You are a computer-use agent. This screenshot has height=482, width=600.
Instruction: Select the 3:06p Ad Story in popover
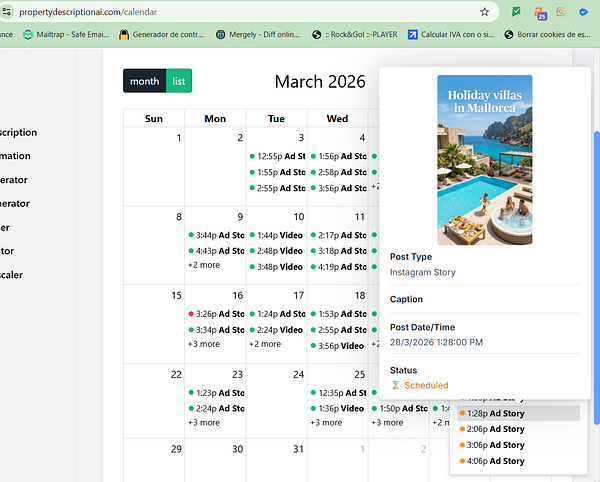(x=518, y=445)
